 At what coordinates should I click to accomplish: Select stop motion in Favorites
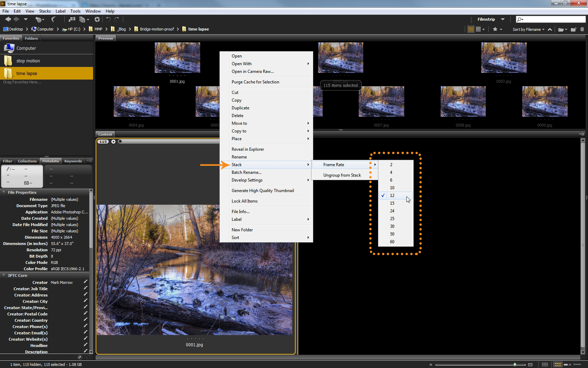click(28, 61)
